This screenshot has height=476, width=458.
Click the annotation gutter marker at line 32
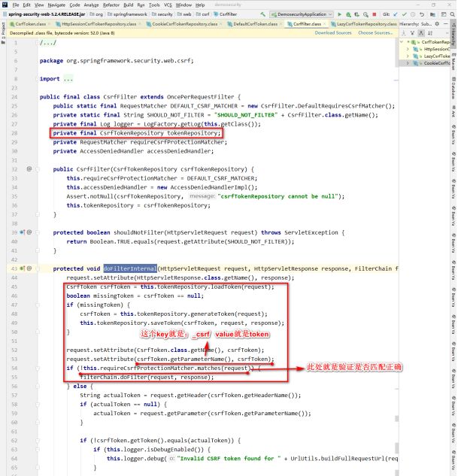point(29,168)
